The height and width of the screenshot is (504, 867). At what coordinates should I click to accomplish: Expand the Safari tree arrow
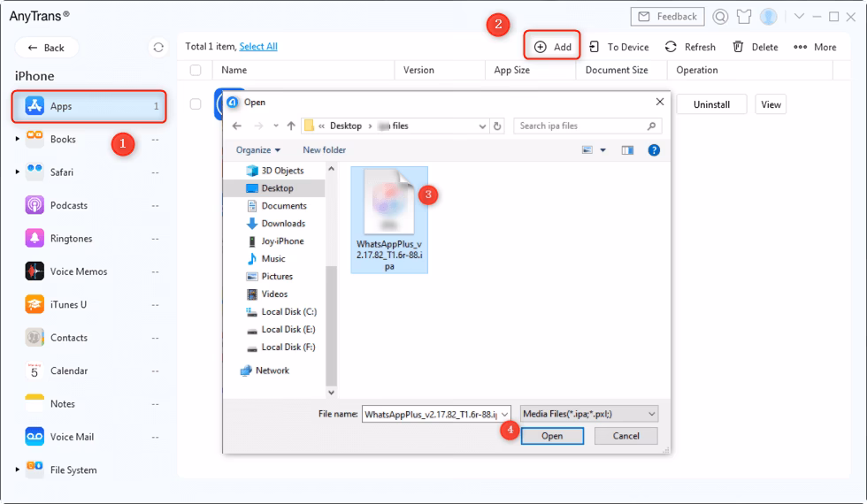[17, 172]
